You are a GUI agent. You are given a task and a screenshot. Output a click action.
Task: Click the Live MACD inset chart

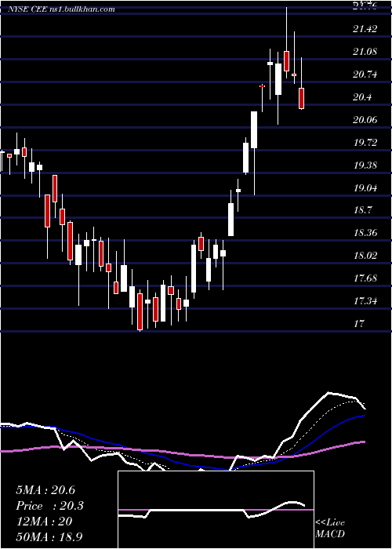tap(216, 510)
